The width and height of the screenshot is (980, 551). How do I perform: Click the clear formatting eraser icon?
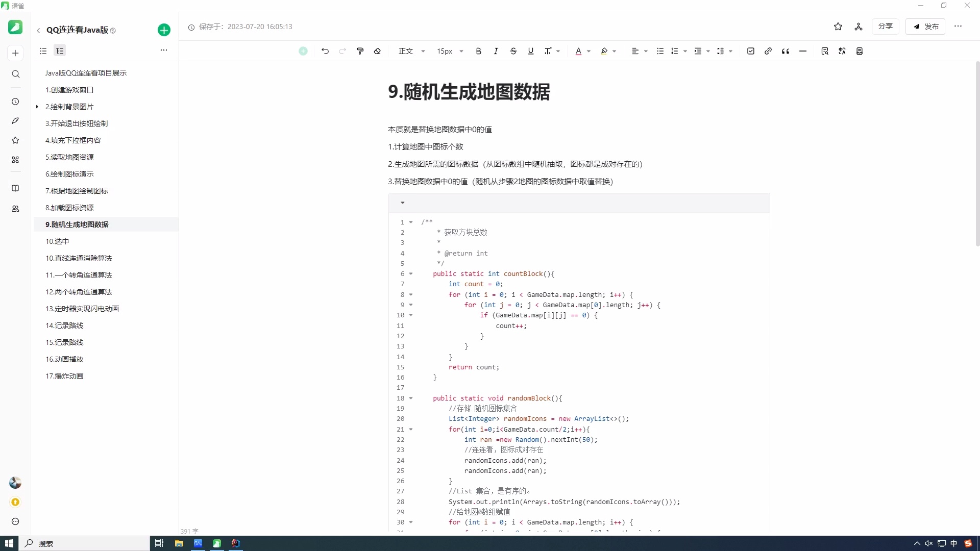[x=377, y=51]
